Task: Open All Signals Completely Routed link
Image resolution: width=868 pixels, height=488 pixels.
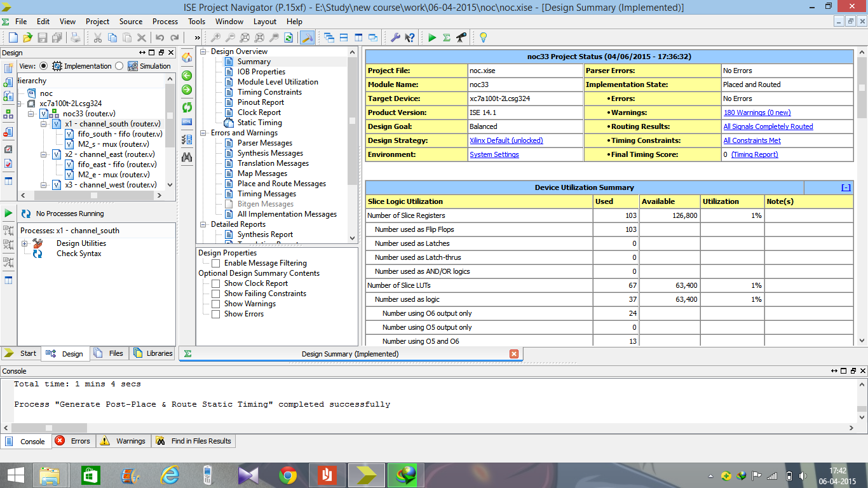Action: (768, 126)
